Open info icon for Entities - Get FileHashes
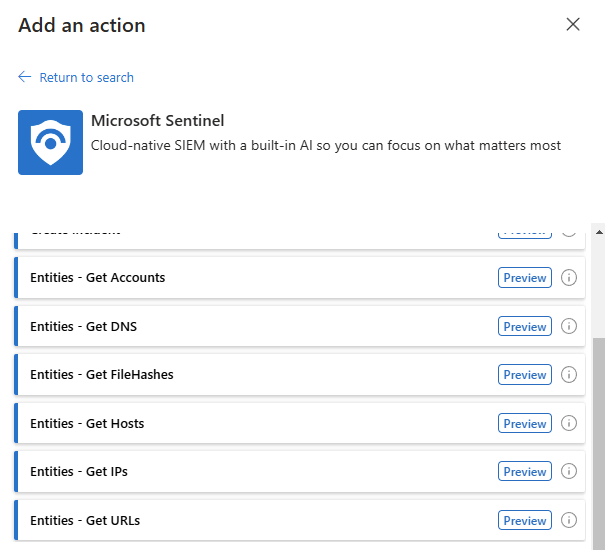This screenshot has height=550, width=605. [569, 375]
